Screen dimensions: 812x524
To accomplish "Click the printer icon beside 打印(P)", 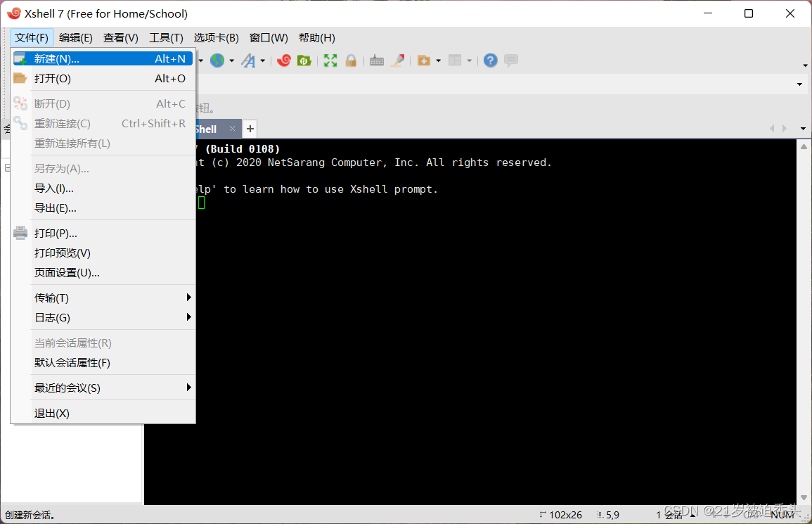I will pos(20,233).
